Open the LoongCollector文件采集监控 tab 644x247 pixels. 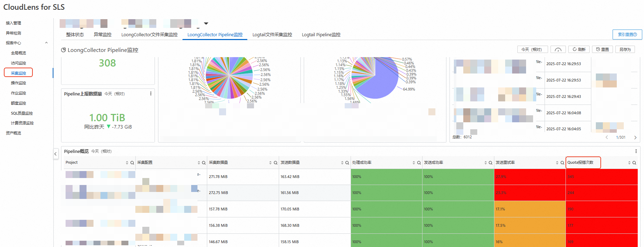[x=149, y=35]
